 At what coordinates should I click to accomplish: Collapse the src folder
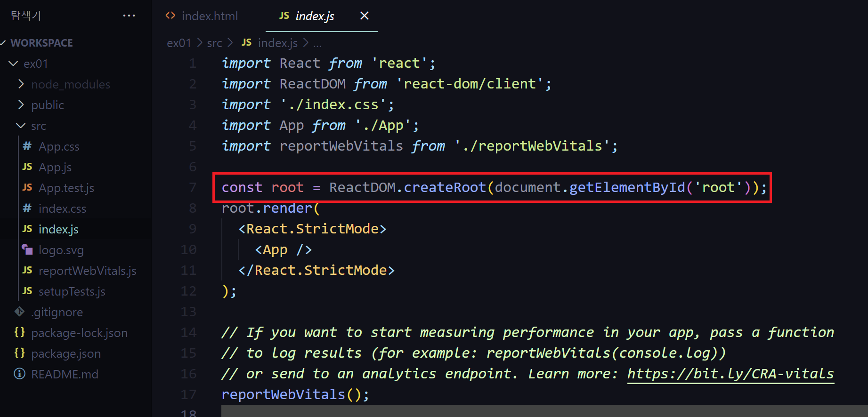coord(21,126)
